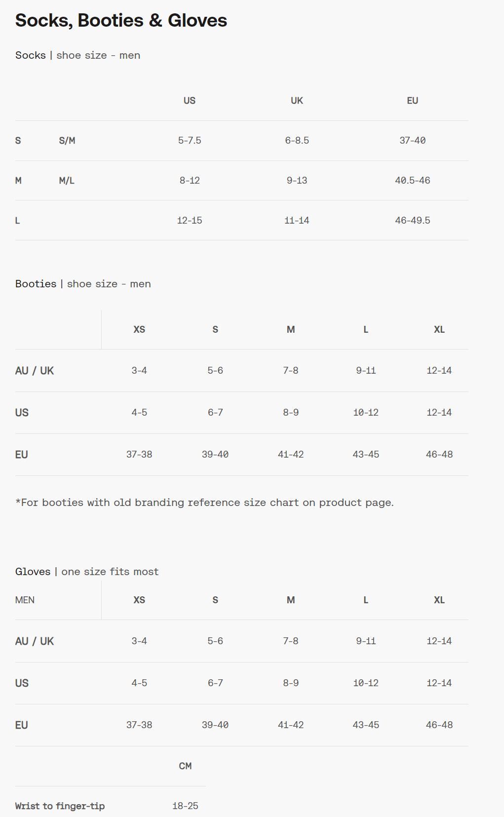Viewport: 504px width, 817px height.
Task: Click the Gloves one size fits most label
Action: (87, 572)
